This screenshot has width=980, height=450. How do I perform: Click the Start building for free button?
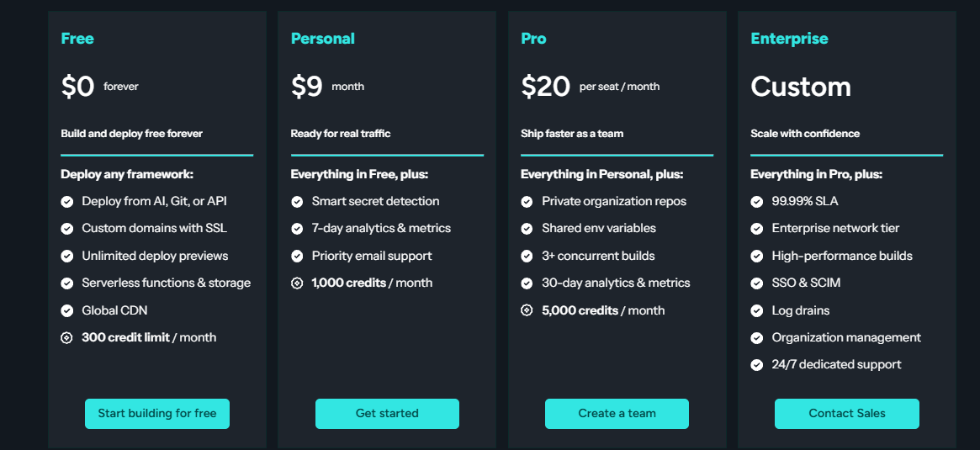tap(156, 413)
